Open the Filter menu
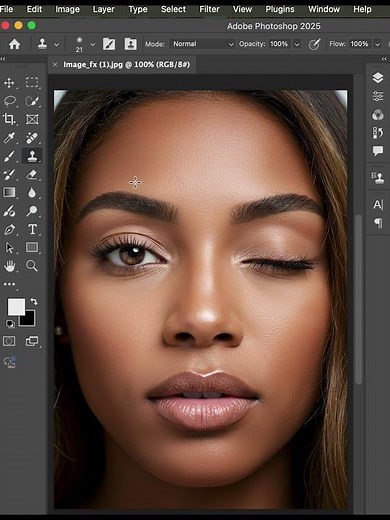 [x=209, y=9]
